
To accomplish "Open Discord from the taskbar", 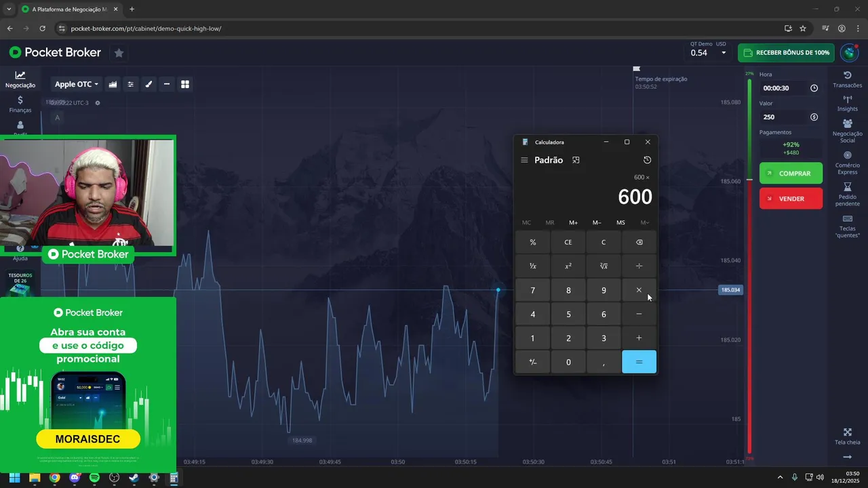I will [x=75, y=478].
